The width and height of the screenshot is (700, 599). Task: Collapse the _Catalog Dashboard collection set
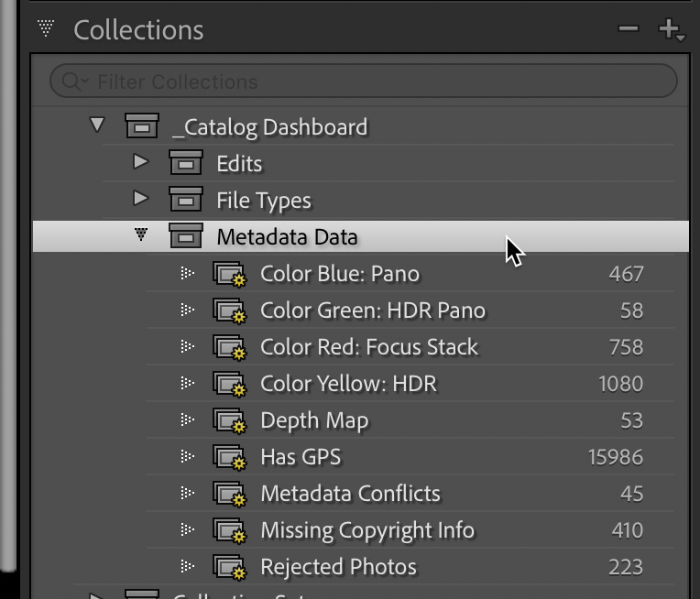(97, 125)
